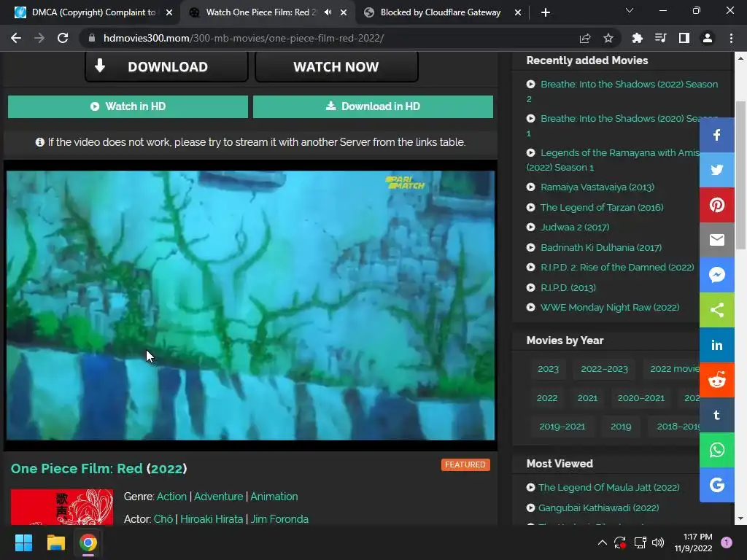Click the video player frame
Image resolution: width=747 pixels, height=560 pixels.
pyautogui.click(x=251, y=306)
